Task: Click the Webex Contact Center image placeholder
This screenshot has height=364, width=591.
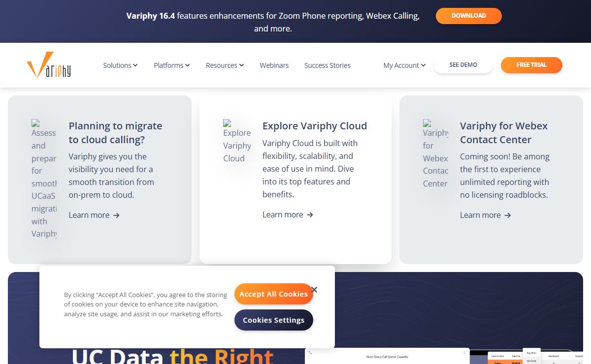Action: [x=436, y=154]
